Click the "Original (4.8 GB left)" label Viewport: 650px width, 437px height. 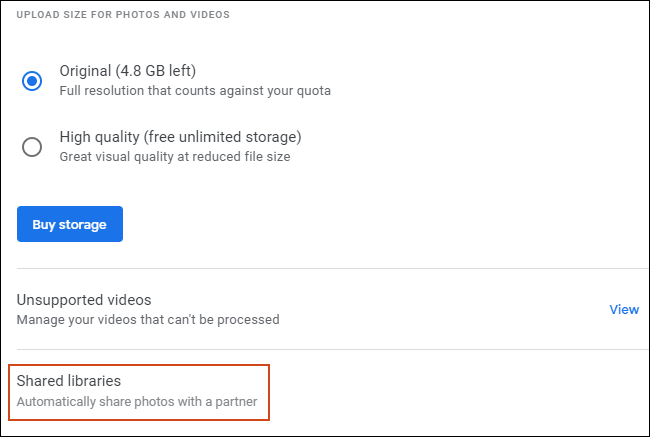pos(128,71)
